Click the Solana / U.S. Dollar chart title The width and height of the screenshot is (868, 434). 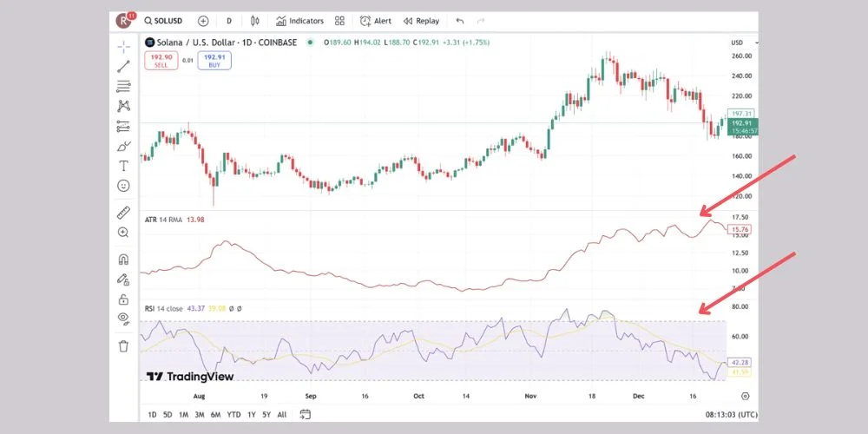tap(227, 42)
